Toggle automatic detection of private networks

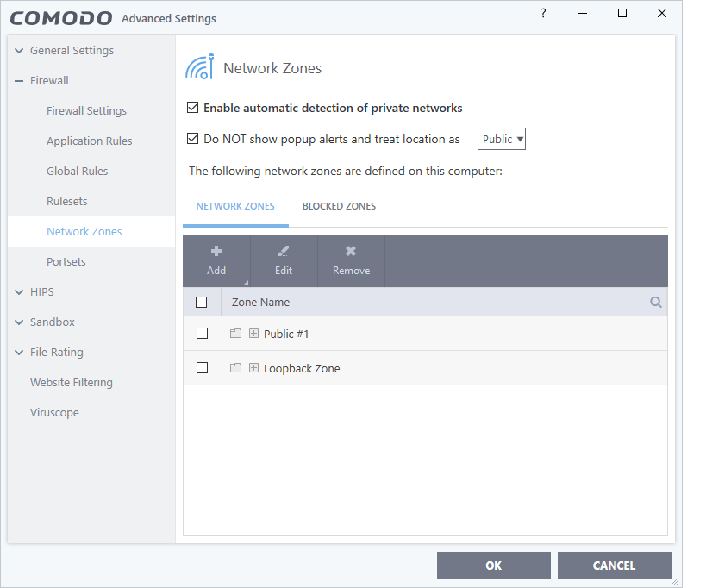(x=193, y=109)
